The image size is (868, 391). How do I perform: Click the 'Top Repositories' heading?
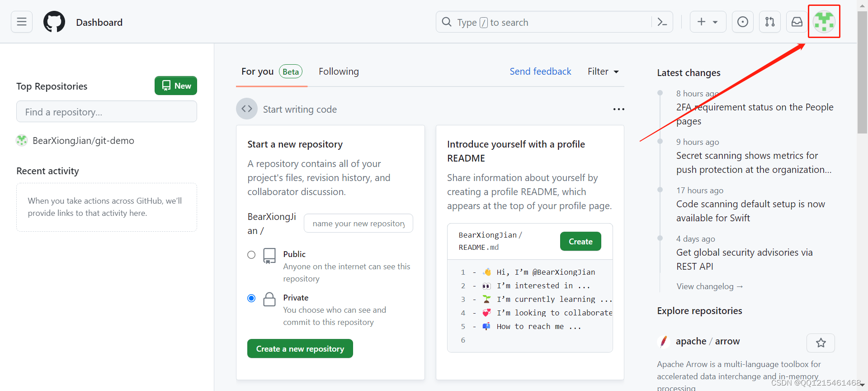[x=52, y=86]
